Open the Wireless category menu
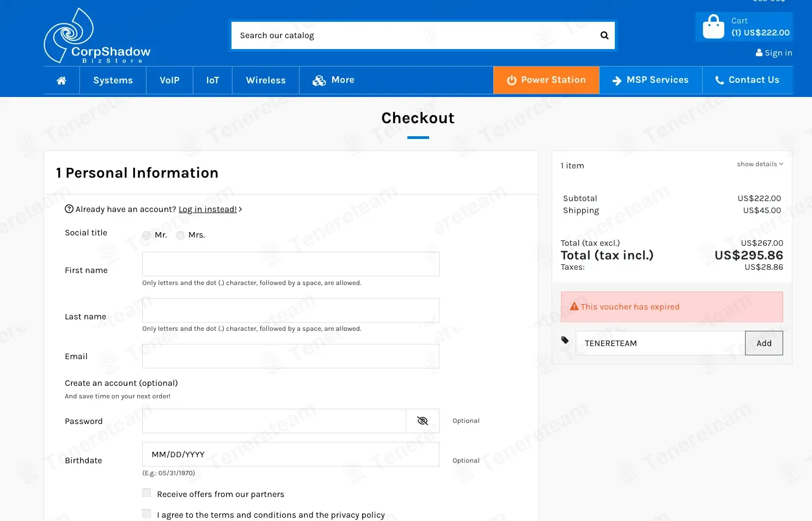 266,80
